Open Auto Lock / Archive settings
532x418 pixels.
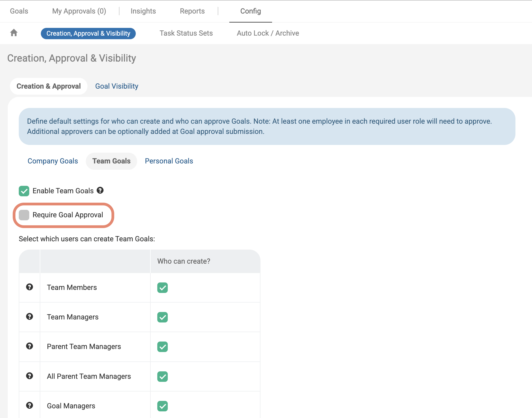tap(268, 33)
